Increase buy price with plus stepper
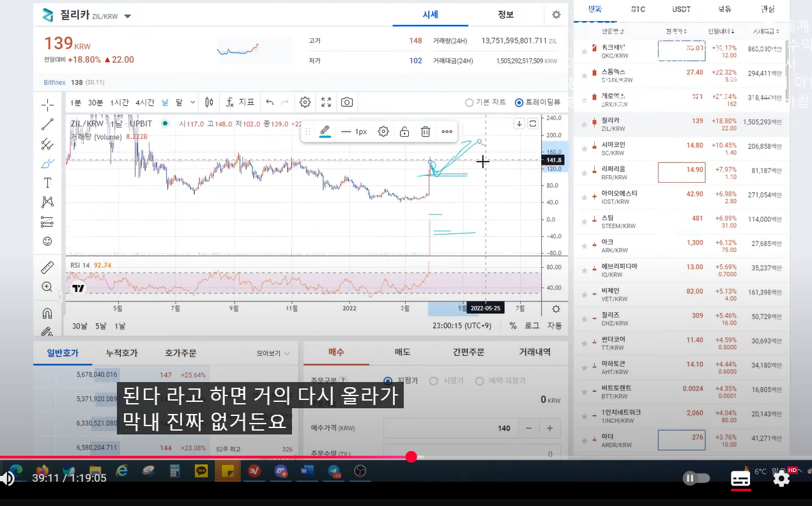The width and height of the screenshot is (812, 506). coord(549,428)
